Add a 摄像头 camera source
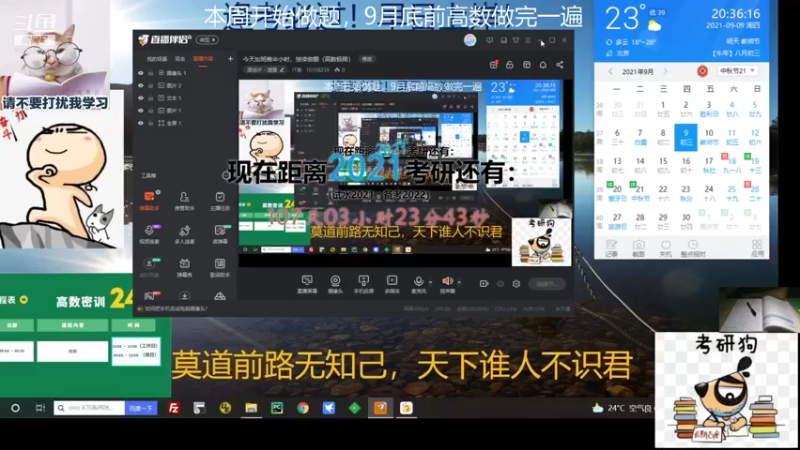The image size is (800, 450). [x=335, y=284]
